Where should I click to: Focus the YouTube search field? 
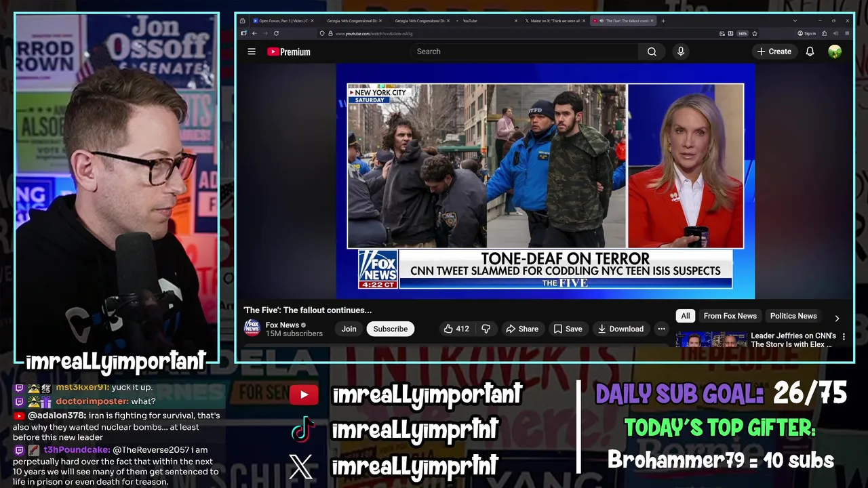click(x=524, y=52)
